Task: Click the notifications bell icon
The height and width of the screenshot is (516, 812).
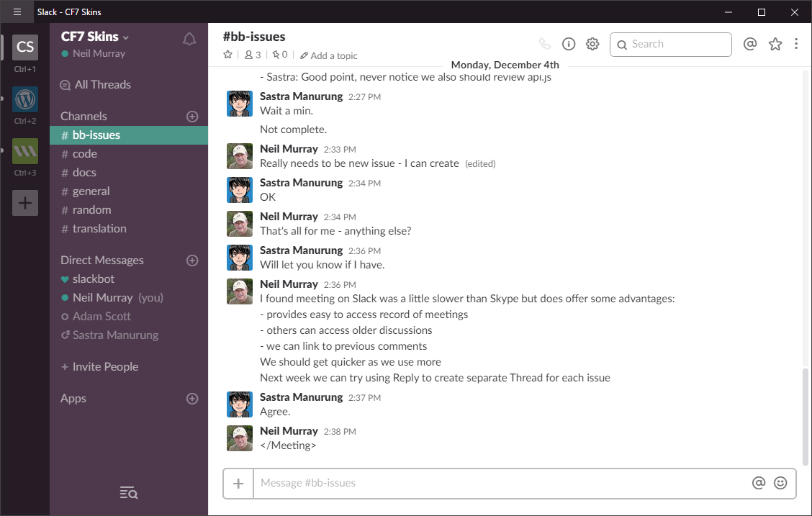Action: point(189,40)
